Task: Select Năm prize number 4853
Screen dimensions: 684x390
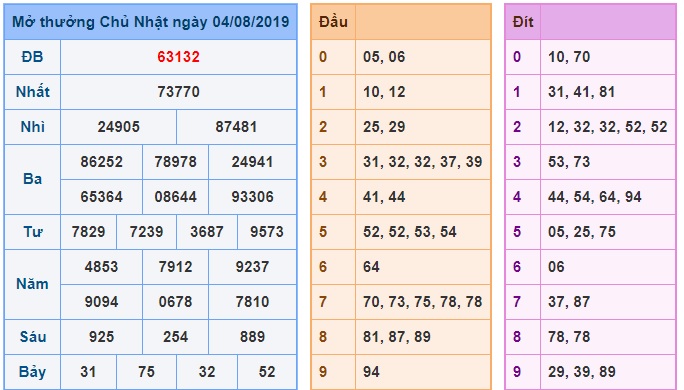Action: tap(102, 267)
